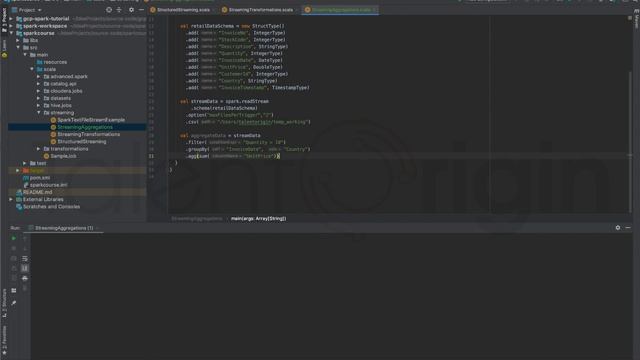Click the down-arrow icon in Run panel

tap(25, 248)
